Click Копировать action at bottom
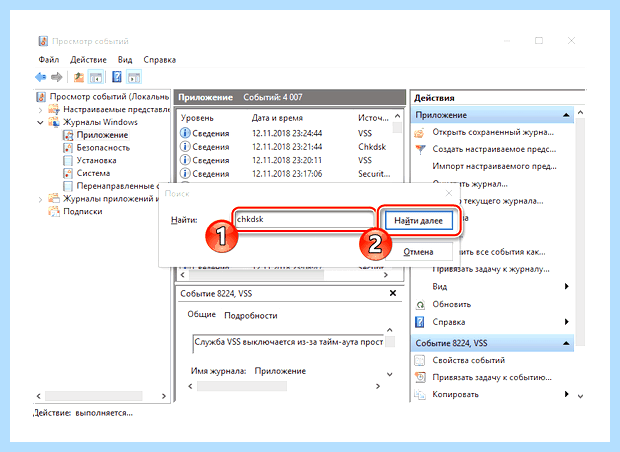 click(455, 395)
